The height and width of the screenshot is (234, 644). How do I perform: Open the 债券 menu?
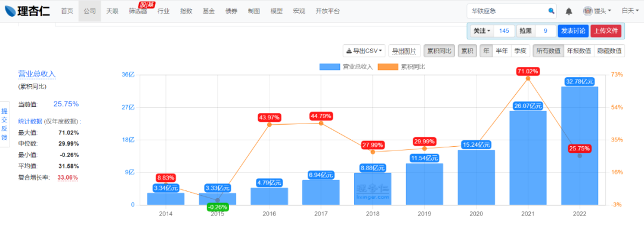(231, 11)
